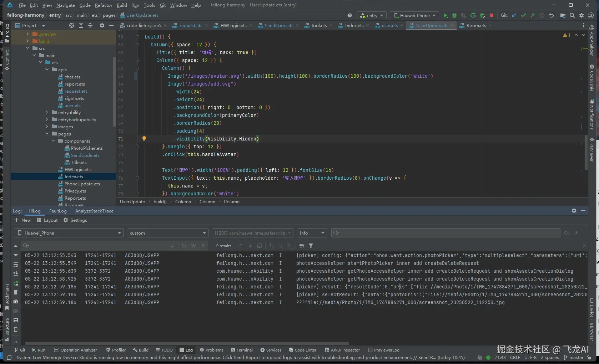Screen dimensions: 599x364
Task: Open the Navigate menu
Action: pos(65,5)
